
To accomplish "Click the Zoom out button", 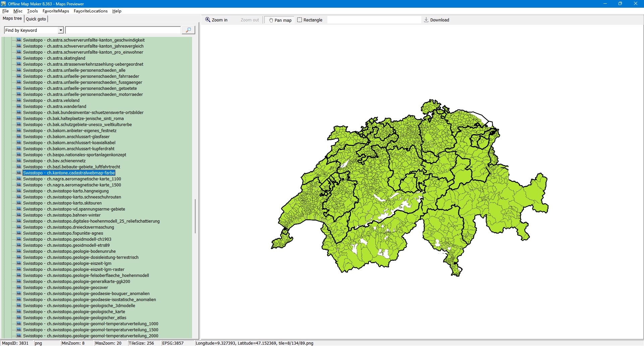I will (250, 20).
